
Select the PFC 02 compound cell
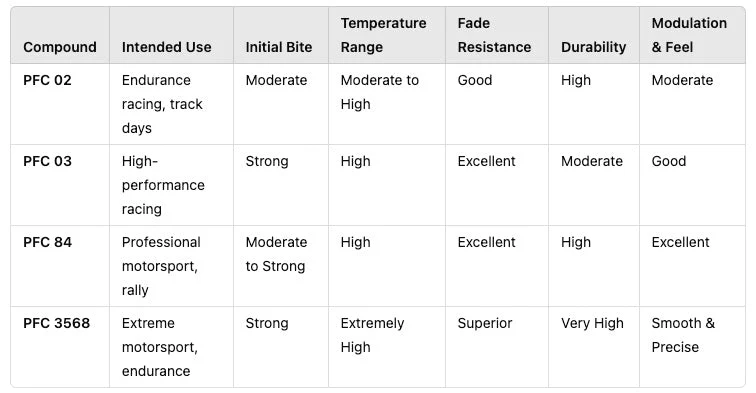pyautogui.click(x=47, y=80)
